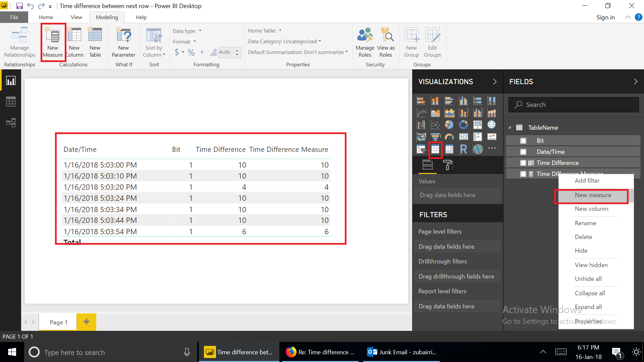Open the Format paint roller pane
This screenshot has width=644, height=362.
(448, 165)
